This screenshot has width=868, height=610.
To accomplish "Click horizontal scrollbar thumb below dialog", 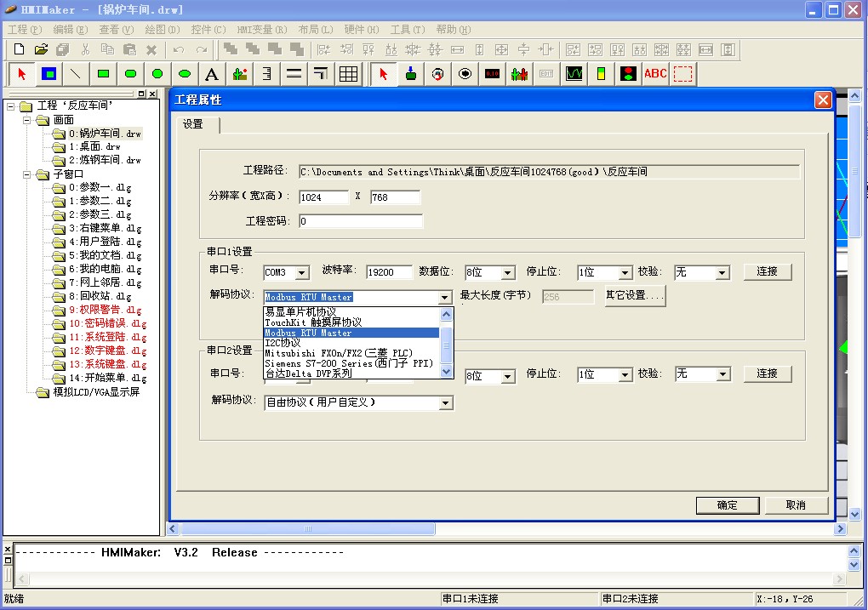I will (308, 528).
